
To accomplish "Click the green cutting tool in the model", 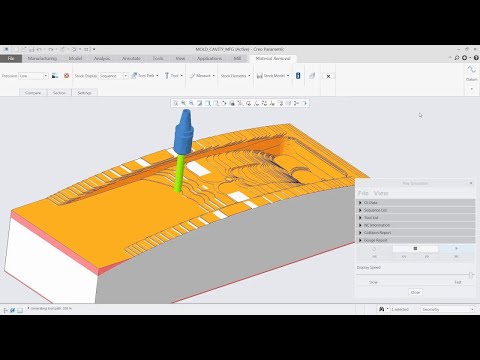I will tap(179, 173).
